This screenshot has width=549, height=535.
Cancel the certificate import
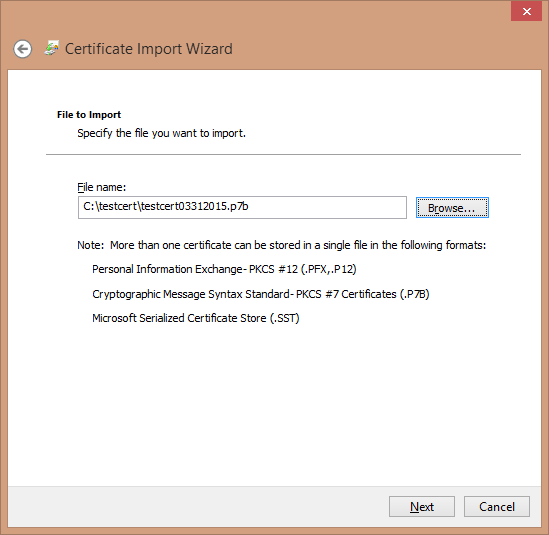coord(496,506)
